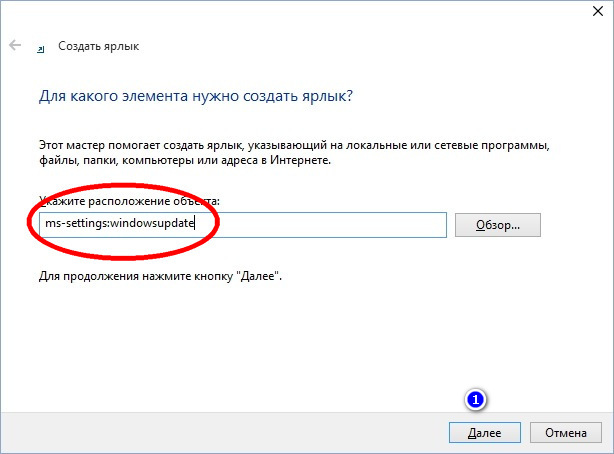Click the heading Для какого элемента нужно создать ярлык
614x454 pixels.
click(196, 96)
